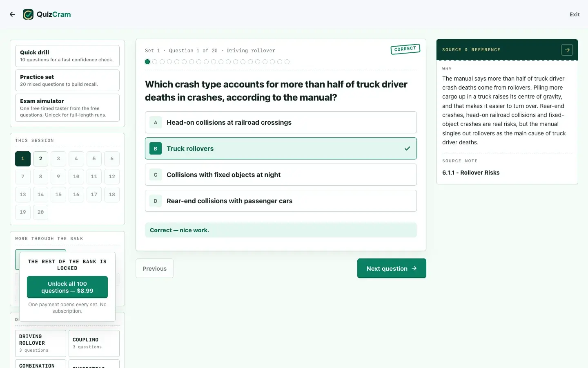Screen dimensions: 588x368
Task: Jump to question 7 in session grid
Action: coord(23,177)
